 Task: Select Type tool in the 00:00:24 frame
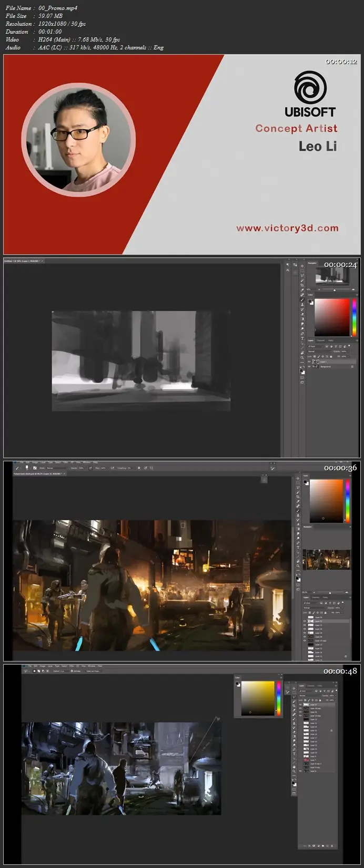302,338
